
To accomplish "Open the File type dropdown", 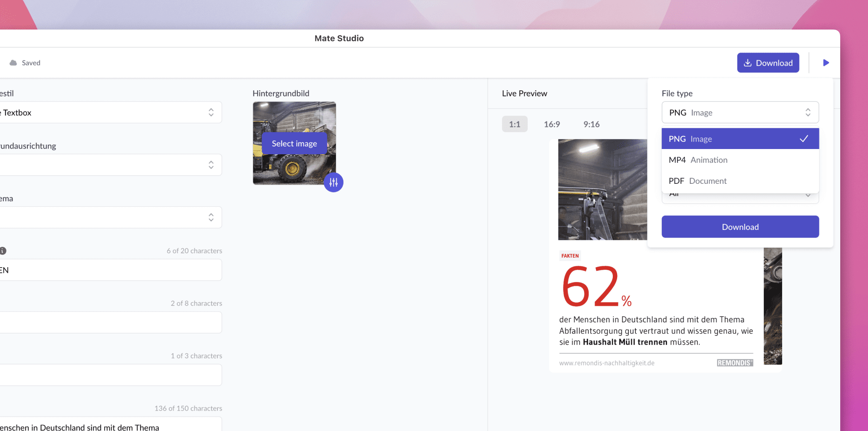I will tap(740, 113).
